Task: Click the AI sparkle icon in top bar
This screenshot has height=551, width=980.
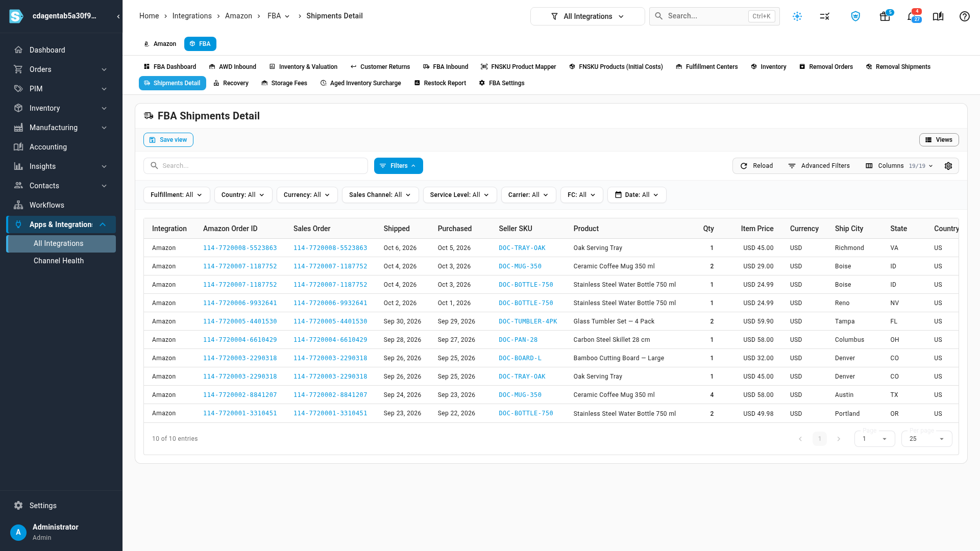Action: click(x=797, y=16)
